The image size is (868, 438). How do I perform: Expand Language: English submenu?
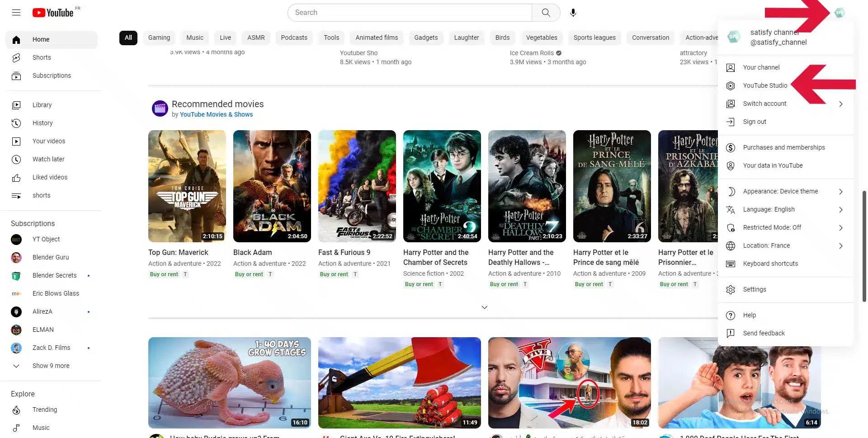click(x=769, y=209)
